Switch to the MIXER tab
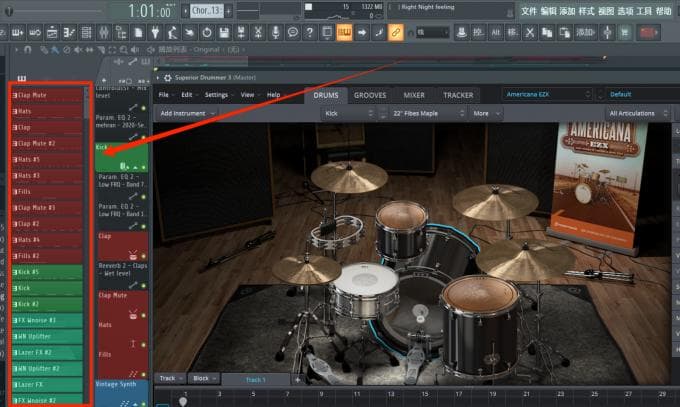The height and width of the screenshot is (407, 680). tap(414, 95)
